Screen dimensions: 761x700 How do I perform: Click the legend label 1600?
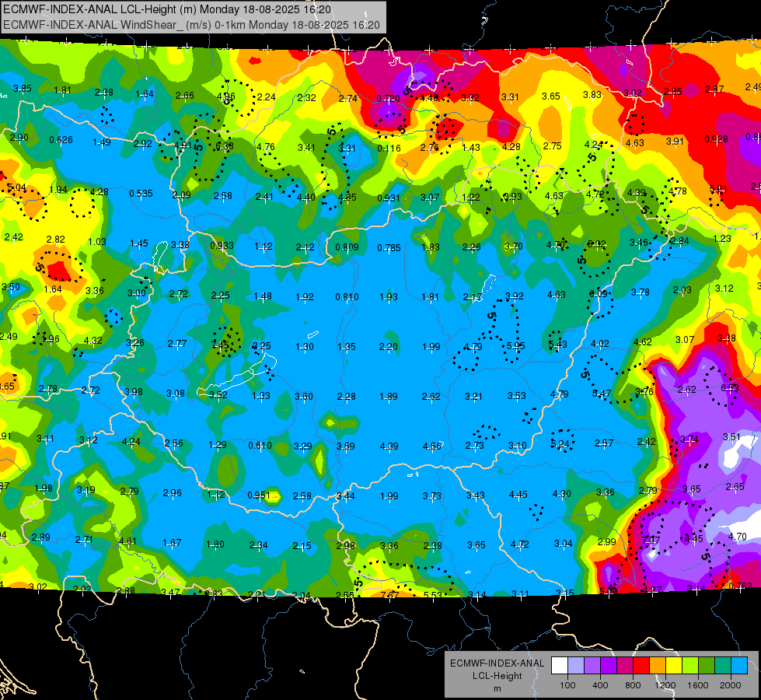tap(698, 685)
